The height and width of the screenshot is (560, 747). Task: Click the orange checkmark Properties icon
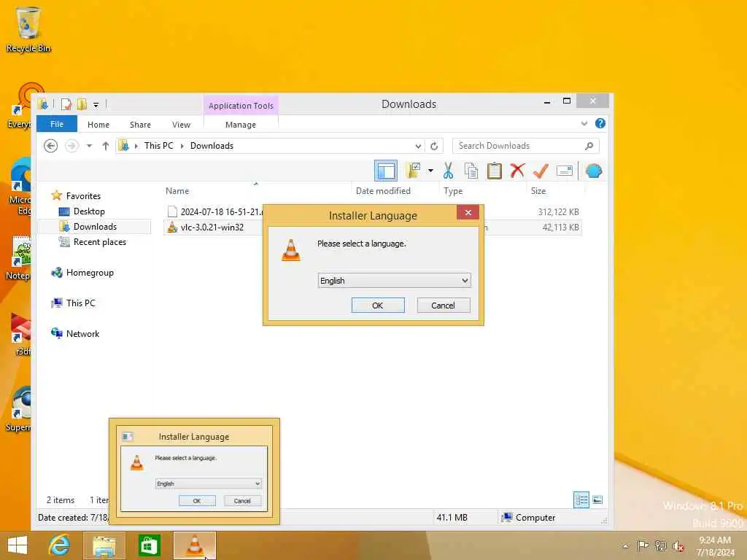pyautogui.click(x=541, y=171)
